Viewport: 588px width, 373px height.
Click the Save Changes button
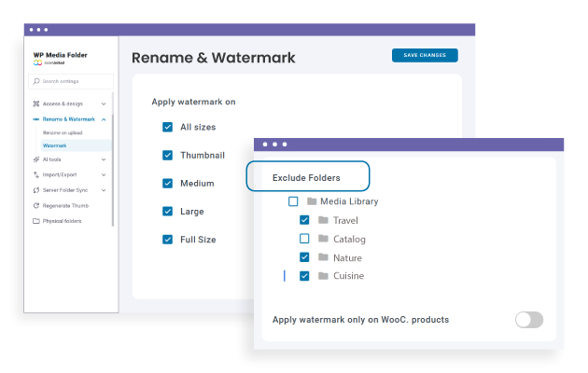[425, 56]
